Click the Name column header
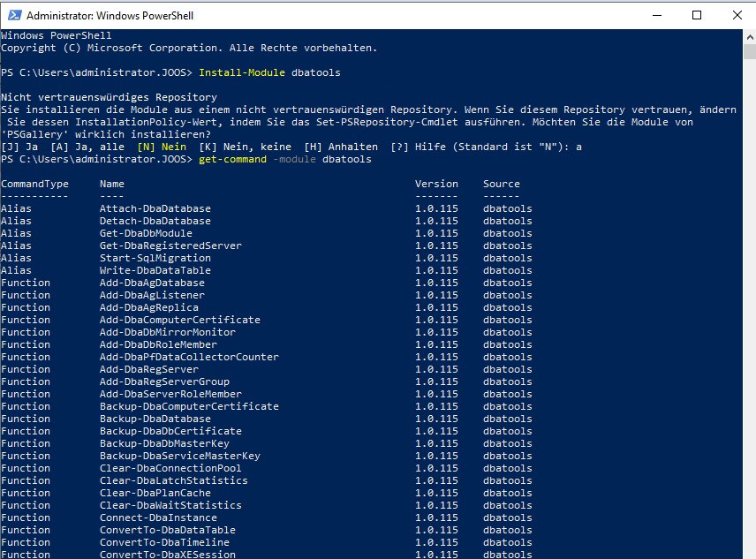756x559 pixels. 112,184
